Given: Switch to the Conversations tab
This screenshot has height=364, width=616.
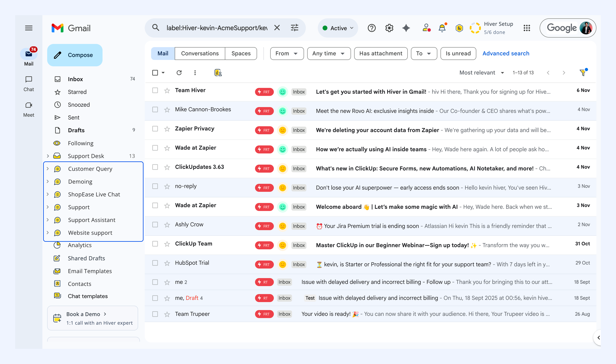Looking at the screenshot, I should click(200, 54).
